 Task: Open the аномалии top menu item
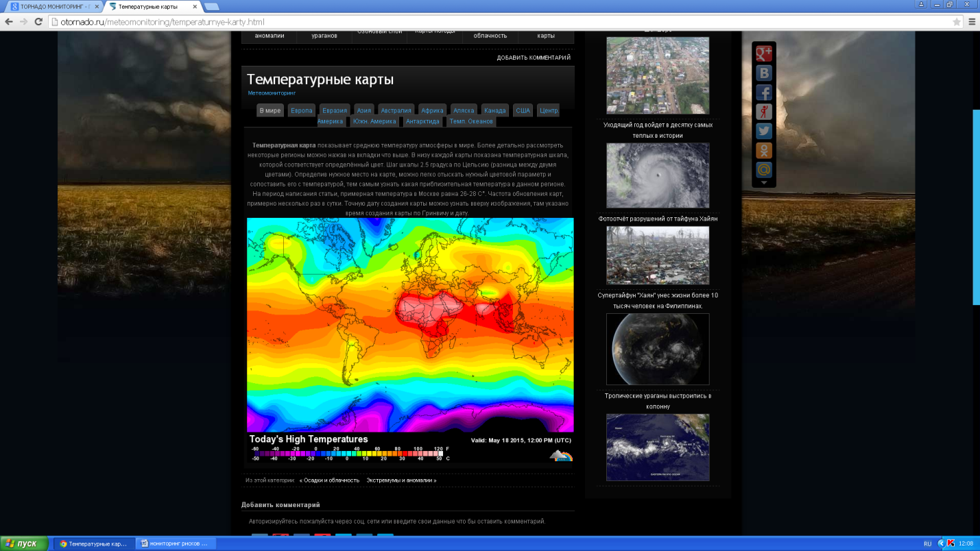[x=270, y=36]
